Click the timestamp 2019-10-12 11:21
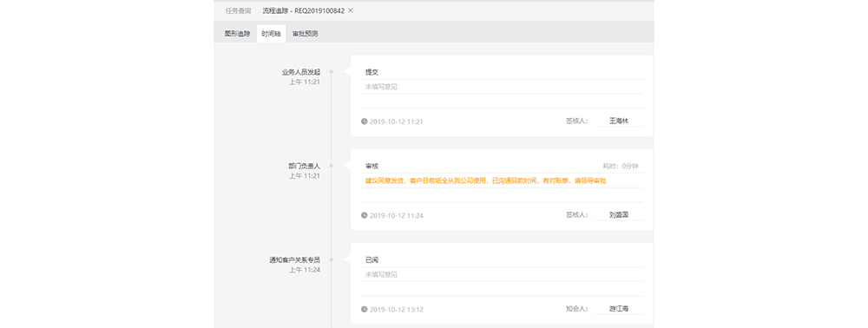This screenshot has height=328, width=868. [397, 121]
